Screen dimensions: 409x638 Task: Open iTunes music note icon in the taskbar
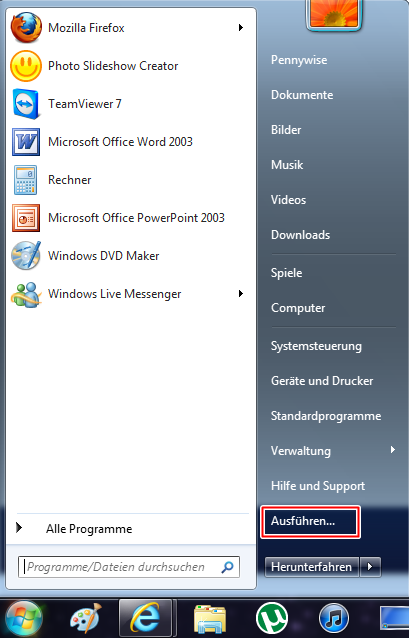tap(334, 618)
